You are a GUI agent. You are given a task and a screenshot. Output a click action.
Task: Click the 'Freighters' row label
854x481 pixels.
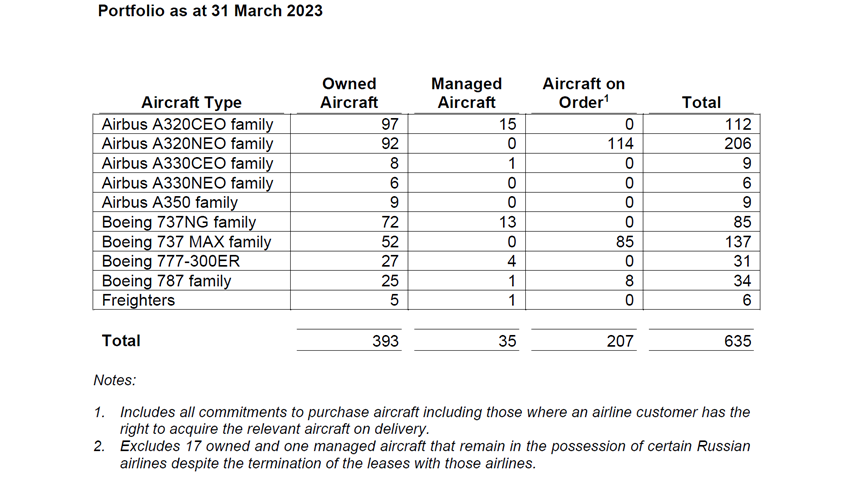coord(138,300)
